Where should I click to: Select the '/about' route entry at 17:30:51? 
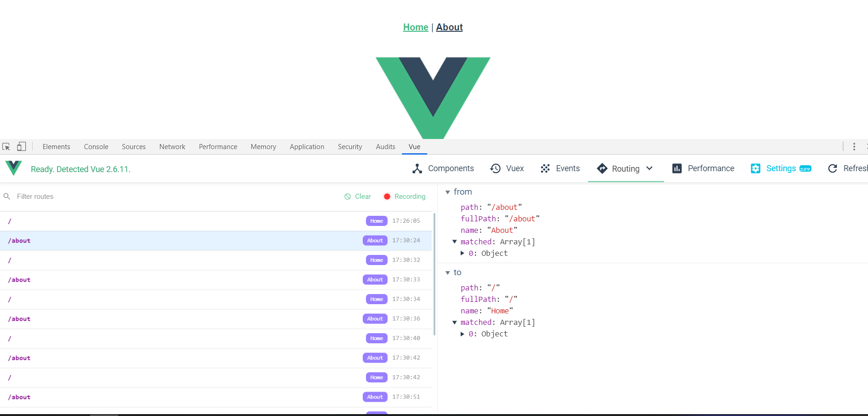(216, 397)
